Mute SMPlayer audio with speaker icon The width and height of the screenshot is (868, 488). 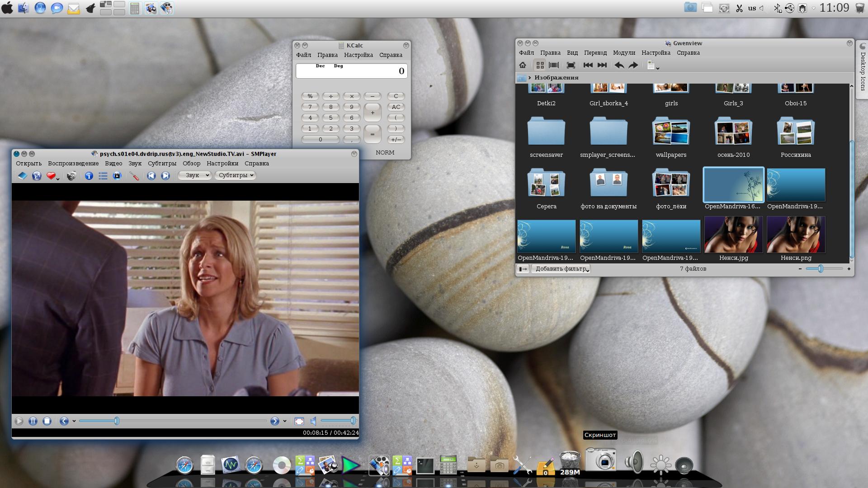point(313,421)
